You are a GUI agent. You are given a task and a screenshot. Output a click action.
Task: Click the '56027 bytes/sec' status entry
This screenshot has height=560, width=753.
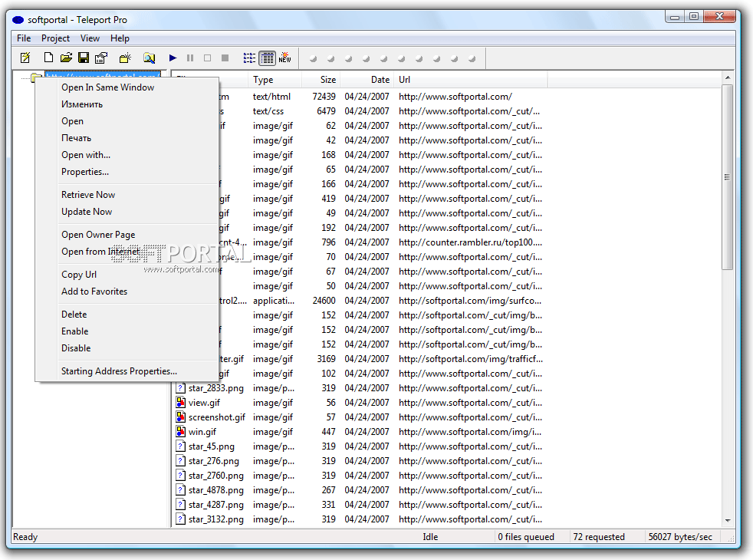pos(680,536)
